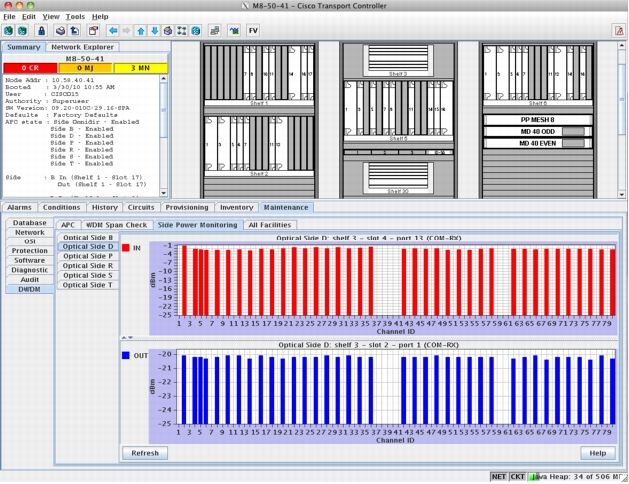Image resolution: width=629 pixels, height=484 pixels.
Task: Select the Protection side tab
Action: [x=29, y=250]
